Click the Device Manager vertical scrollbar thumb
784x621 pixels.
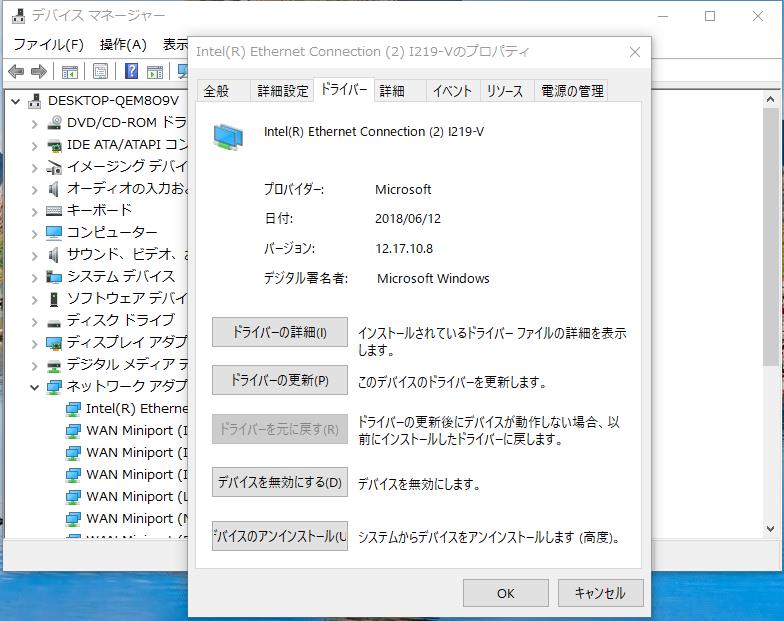point(770,236)
